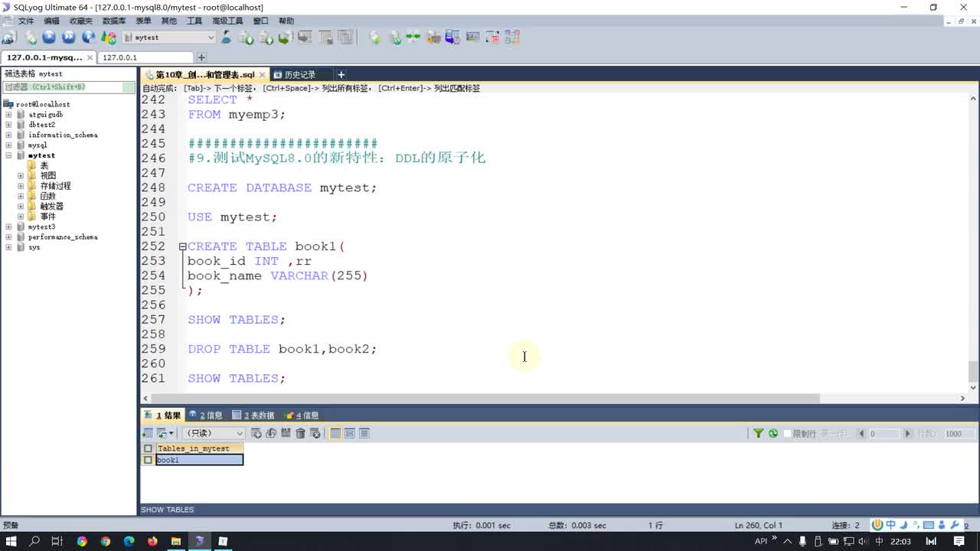Select the mytest3 database in the tree

coord(41,227)
